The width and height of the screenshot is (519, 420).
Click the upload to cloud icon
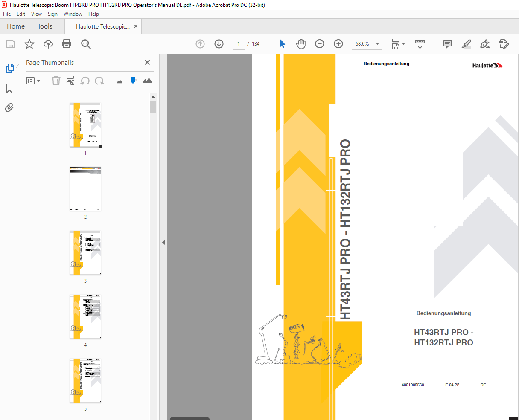48,44
